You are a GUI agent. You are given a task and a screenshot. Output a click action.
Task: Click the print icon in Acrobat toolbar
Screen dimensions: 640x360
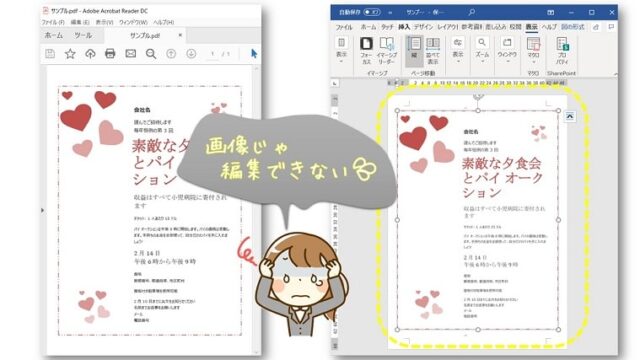tap(110, 53)
